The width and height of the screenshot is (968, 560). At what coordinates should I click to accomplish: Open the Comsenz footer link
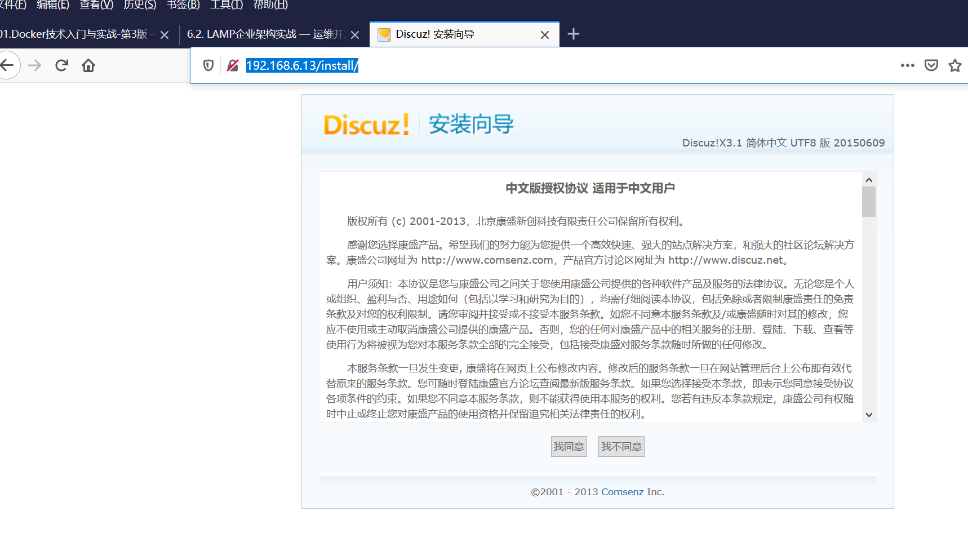click(622, 492)
